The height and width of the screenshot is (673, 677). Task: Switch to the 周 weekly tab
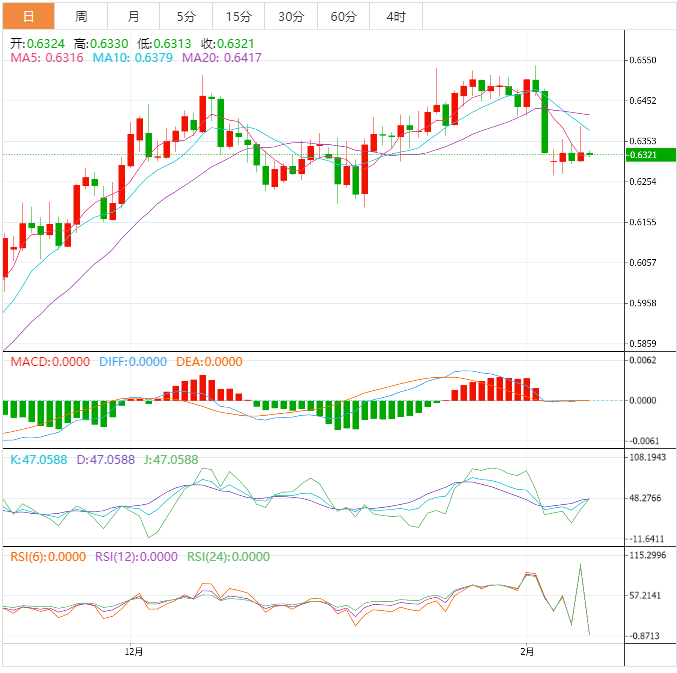(81, 17)
